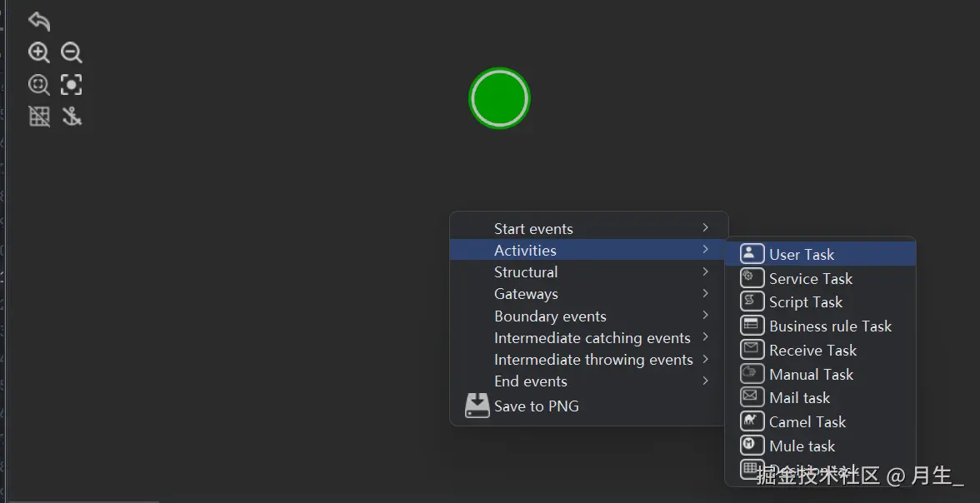Screen dimensions: 980x503
Task: Select the green start event circle
Action: coord(499,98)
